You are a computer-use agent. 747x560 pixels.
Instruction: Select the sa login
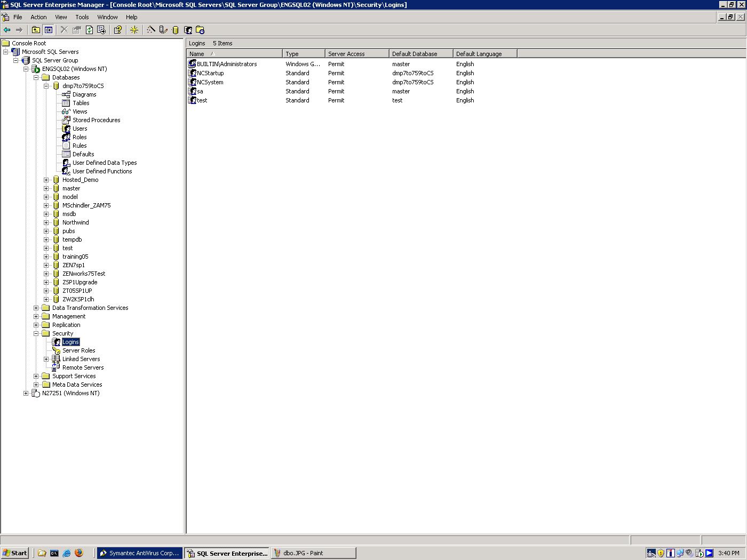click(200, 91)
